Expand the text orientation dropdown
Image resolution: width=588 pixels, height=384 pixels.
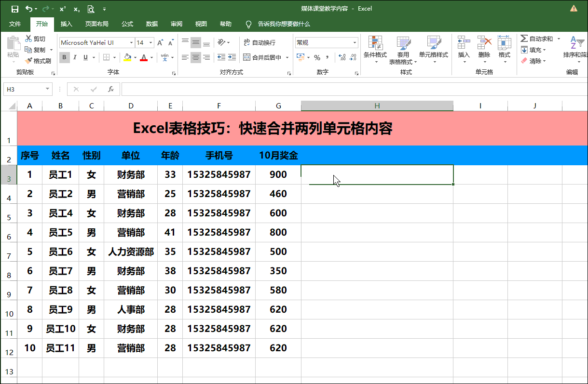(x=228, y=42)
